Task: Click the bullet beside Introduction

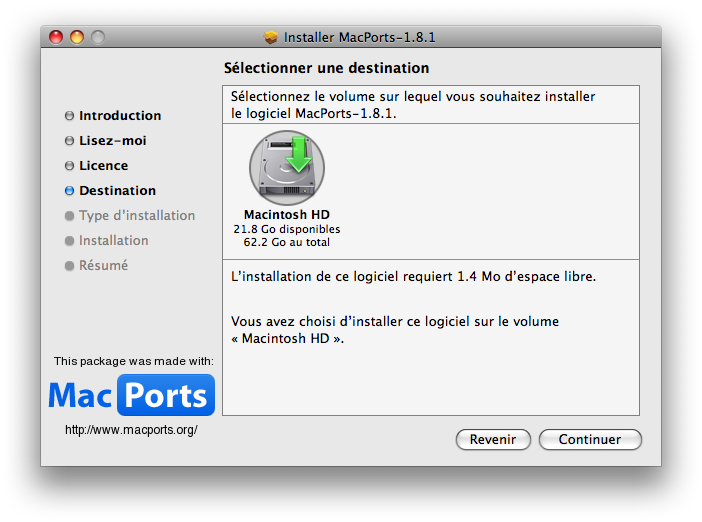Action: 69,116
